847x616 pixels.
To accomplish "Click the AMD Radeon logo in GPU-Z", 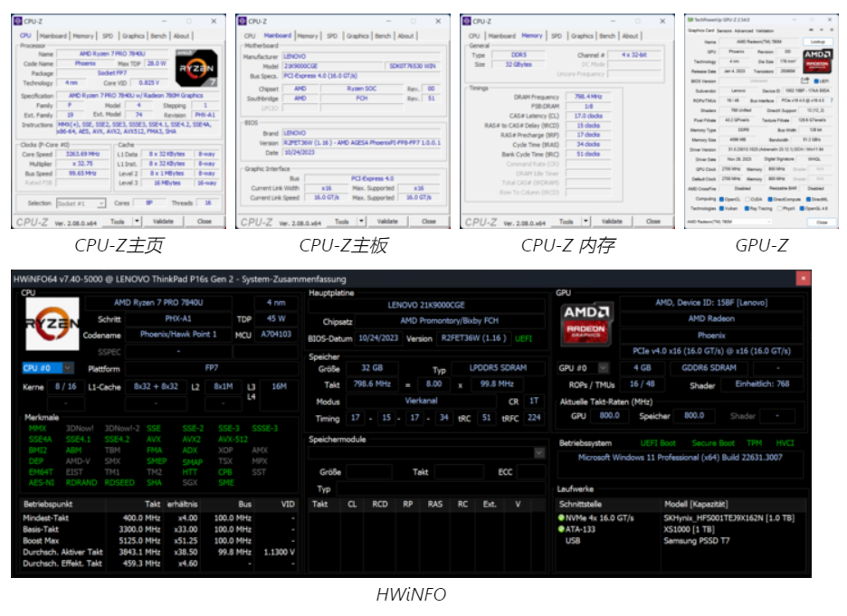I will [x=817, y=61].
